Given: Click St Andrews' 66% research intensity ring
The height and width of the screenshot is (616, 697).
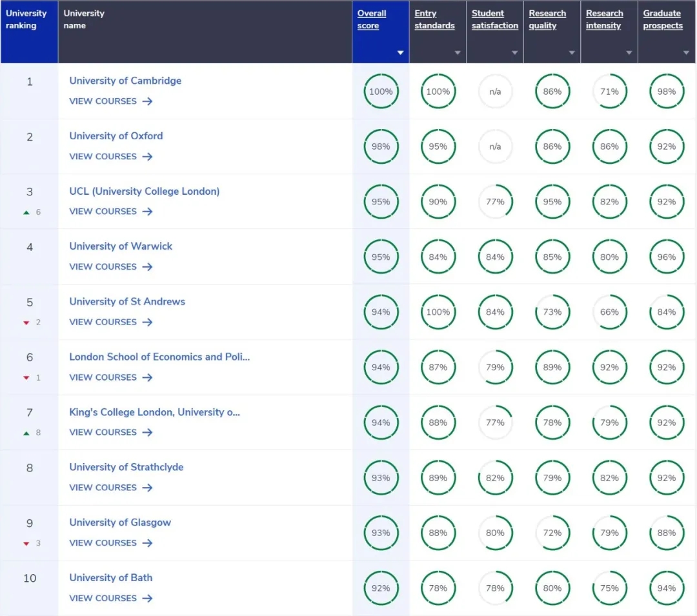Looking at the screenshot, I should click(609, 312).
